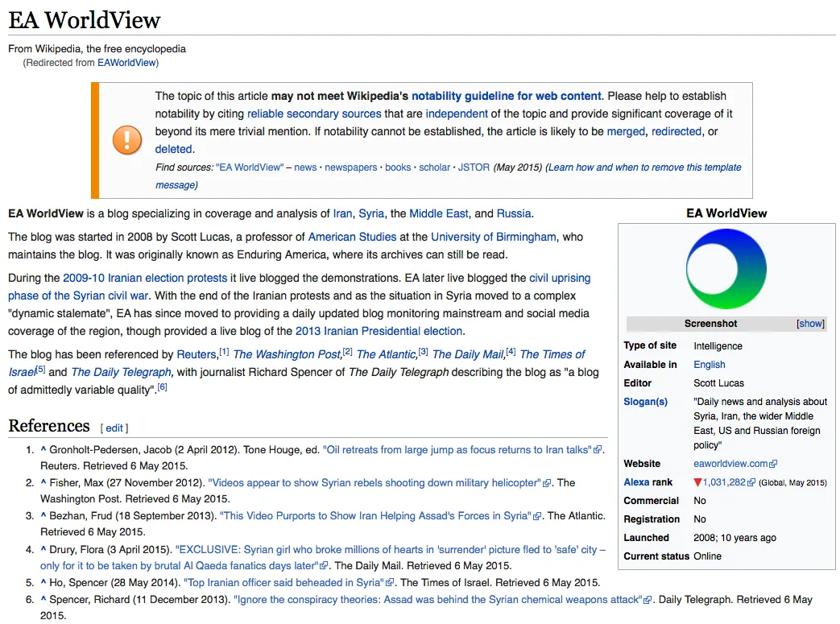Find sources in news
The image size is (840, 624).
coord(305,167)
